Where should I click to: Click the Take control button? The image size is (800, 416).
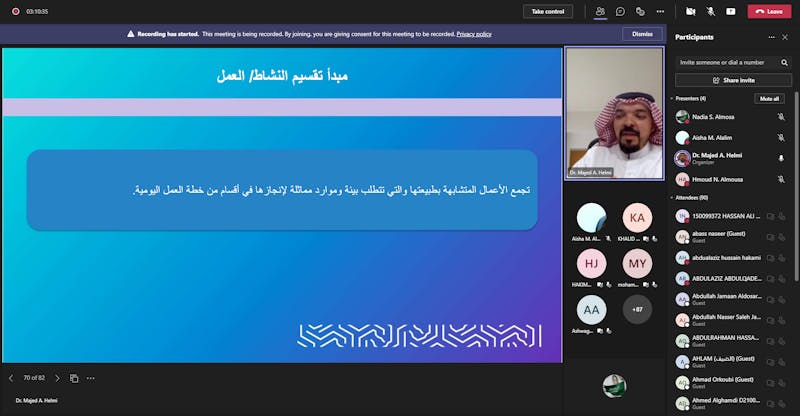(548, 11)
